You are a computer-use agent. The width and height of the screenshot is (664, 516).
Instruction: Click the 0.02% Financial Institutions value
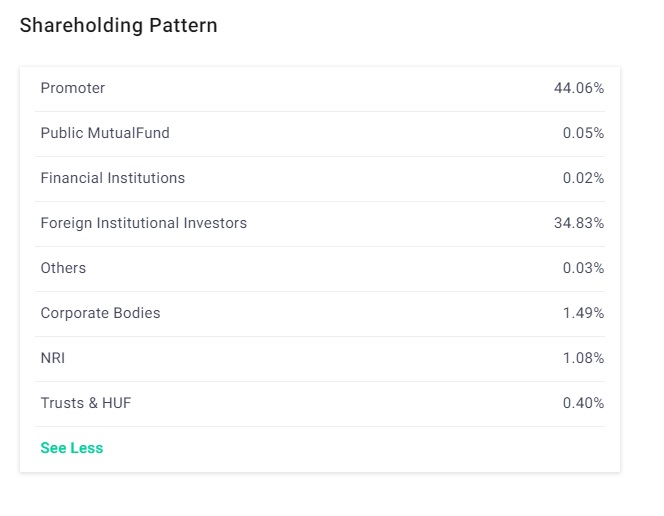[583, 178]
